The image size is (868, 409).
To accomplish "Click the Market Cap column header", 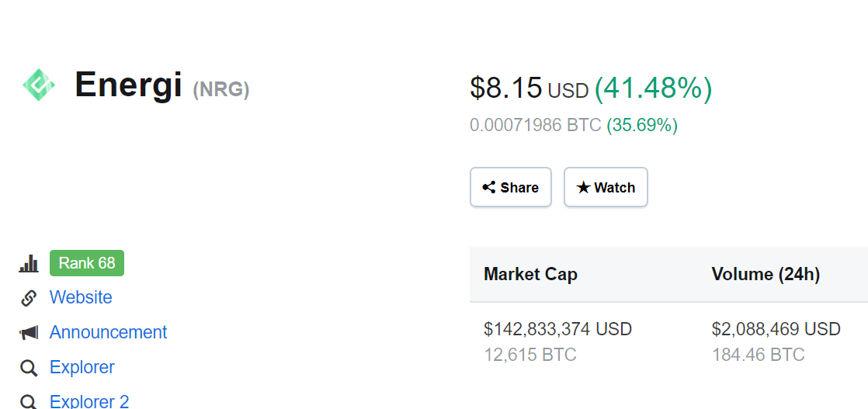I will [530, 274].
